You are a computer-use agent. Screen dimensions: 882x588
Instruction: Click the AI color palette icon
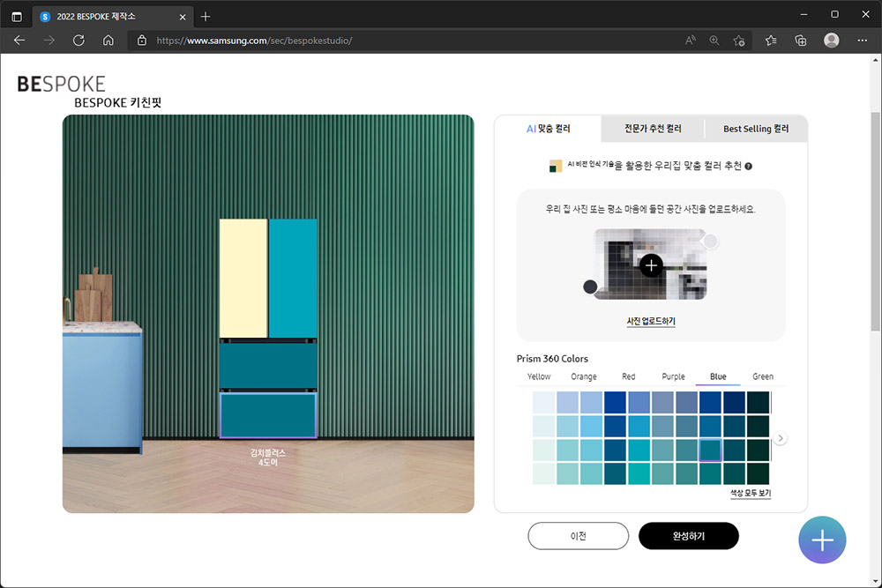pos(556,166)
